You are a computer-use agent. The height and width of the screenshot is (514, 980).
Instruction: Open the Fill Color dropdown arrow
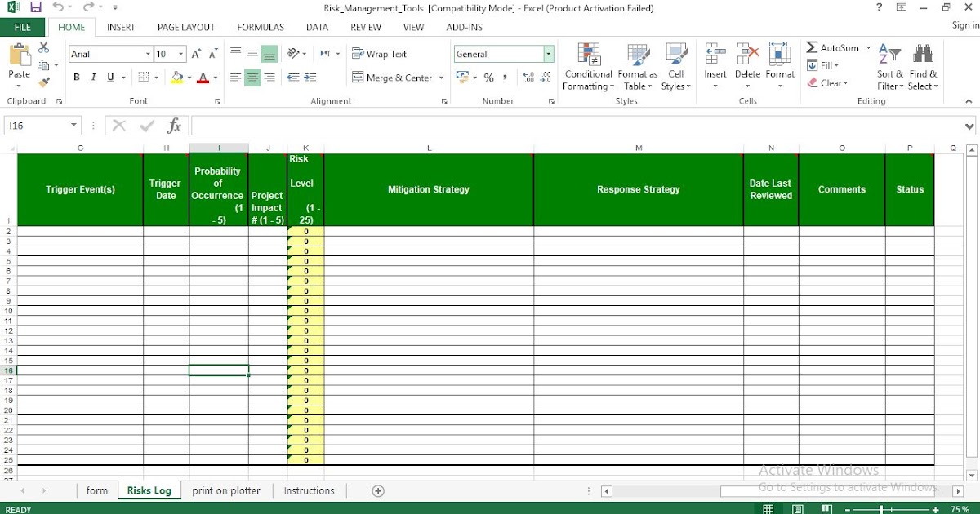pos(188,77)
